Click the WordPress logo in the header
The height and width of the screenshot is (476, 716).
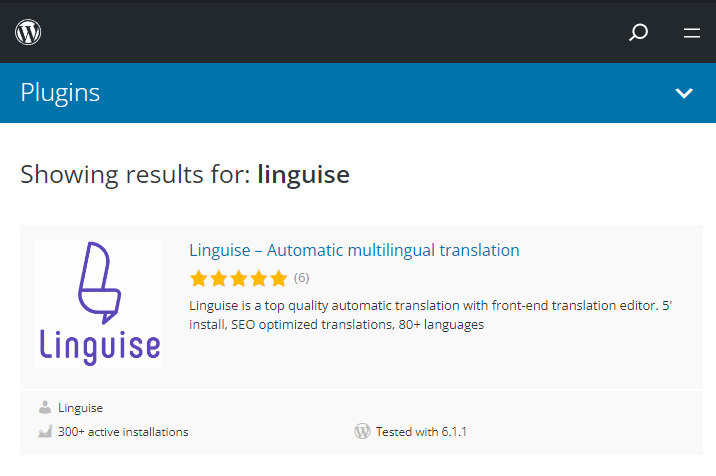pyautogui.click(x=28, y=32)
